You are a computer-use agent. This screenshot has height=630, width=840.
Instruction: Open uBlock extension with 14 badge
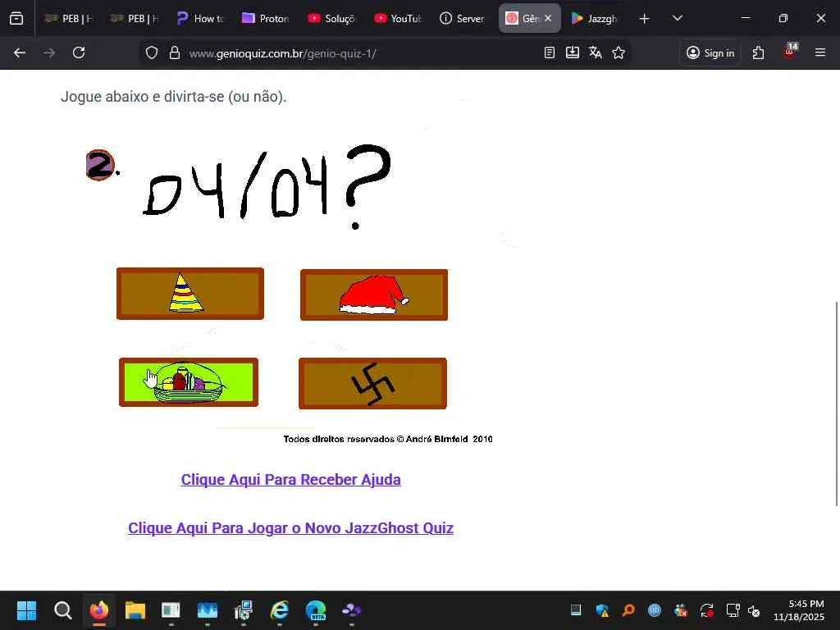click(x=790, y=52)
